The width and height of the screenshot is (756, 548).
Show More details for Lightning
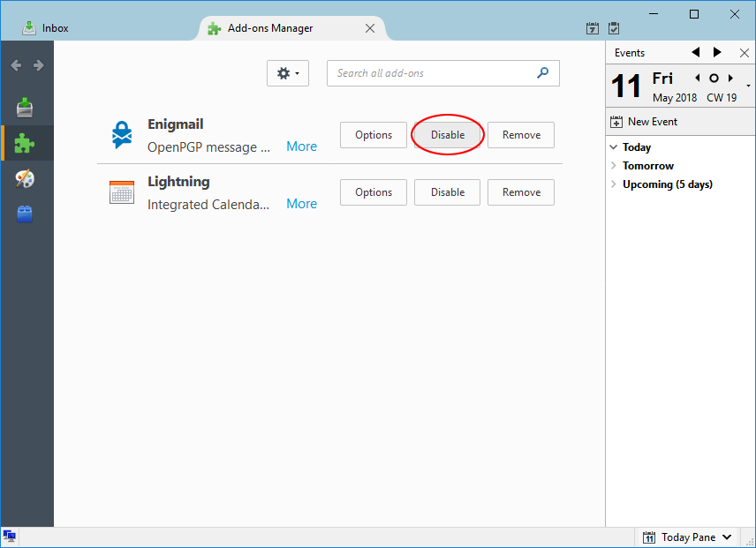point(302,204)
